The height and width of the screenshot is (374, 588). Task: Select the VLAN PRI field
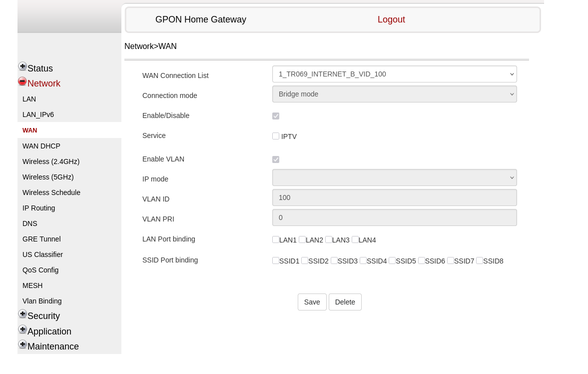(394, 217)
